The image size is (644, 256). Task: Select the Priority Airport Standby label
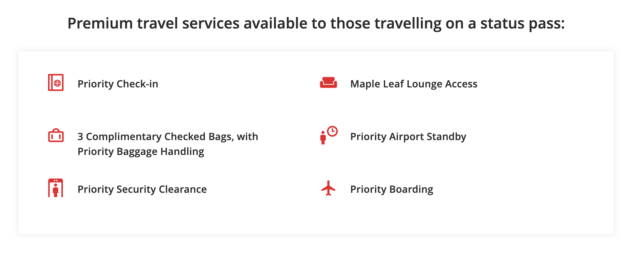pos(408,137)
